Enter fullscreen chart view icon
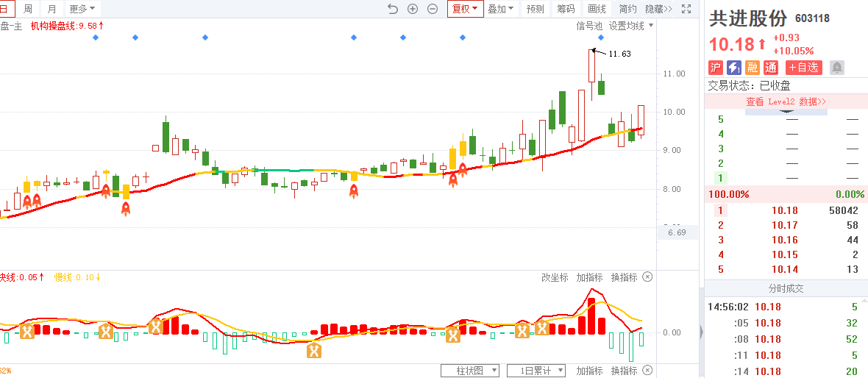868x378 pixels. pyautogui.click(x=686, y=9)
